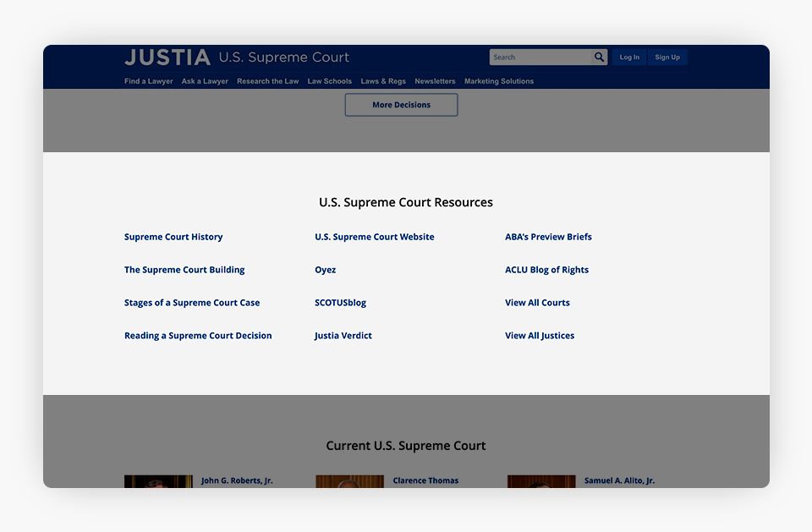812x532 pixels.
Task: Open Reading a Supreme Court Decision link
Action: [x=198, y=336]
